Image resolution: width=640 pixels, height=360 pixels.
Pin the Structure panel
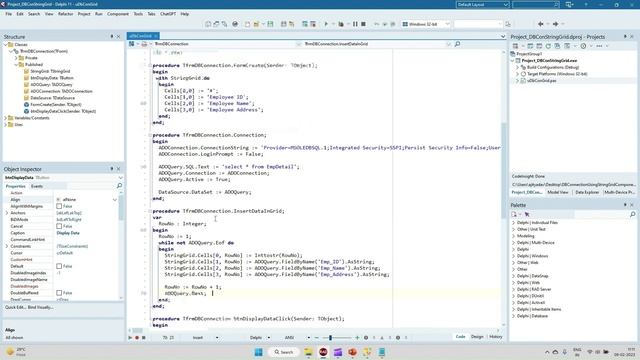[x=112, y=36]
